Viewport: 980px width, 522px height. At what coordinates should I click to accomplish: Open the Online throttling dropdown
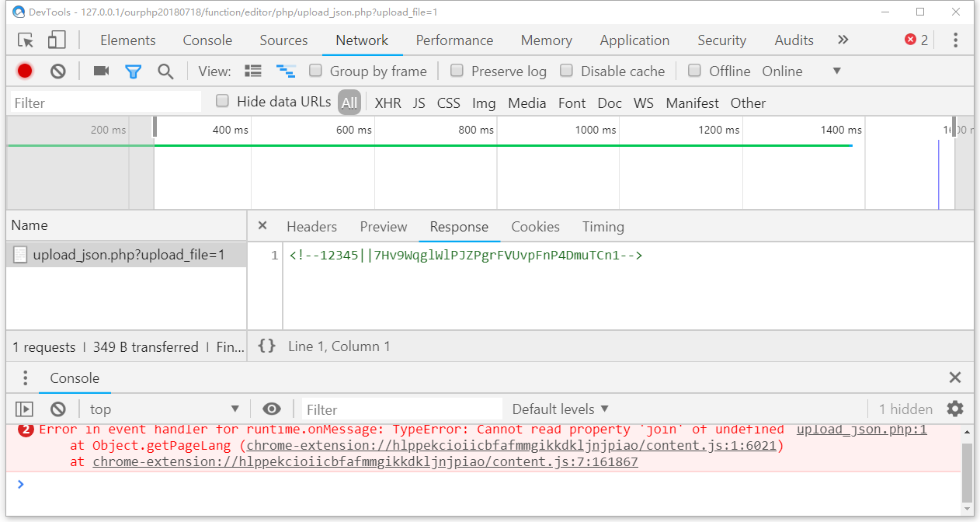pyautogui.click(x=801, y=71)
